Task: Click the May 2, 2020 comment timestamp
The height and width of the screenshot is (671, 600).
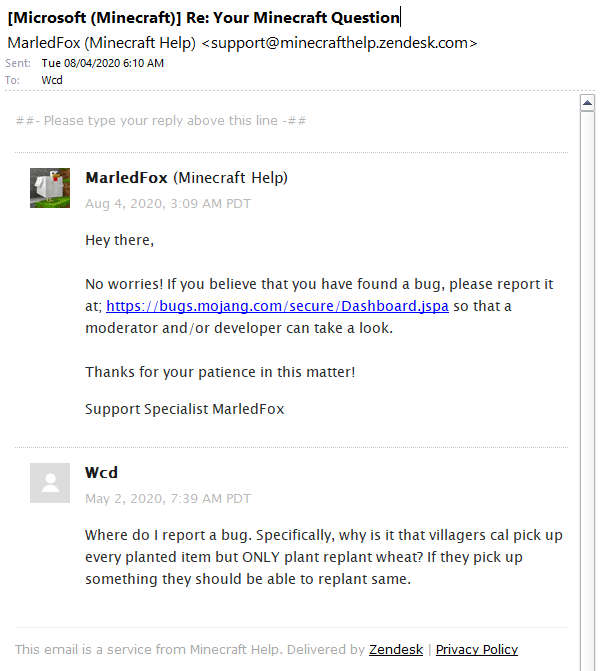Action: click(x=168, y=498)
